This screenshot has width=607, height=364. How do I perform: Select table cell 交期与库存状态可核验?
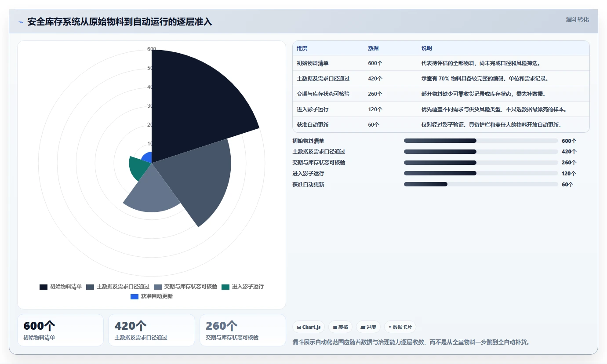point(323,94)
